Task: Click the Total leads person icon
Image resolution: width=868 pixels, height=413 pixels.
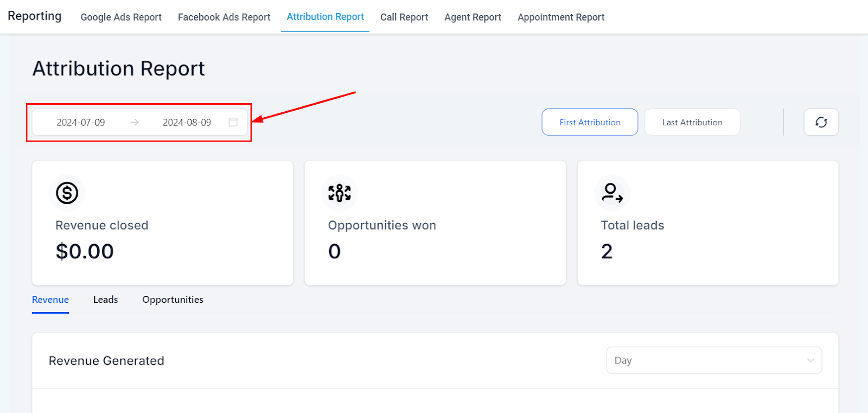Action: pos(612,193)
